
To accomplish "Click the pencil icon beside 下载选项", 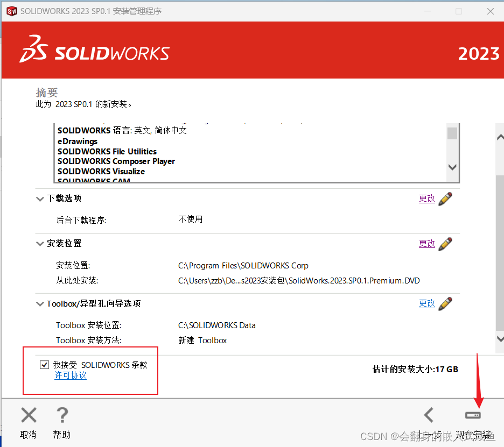I will pyautogui.click(x=445, y=199).
